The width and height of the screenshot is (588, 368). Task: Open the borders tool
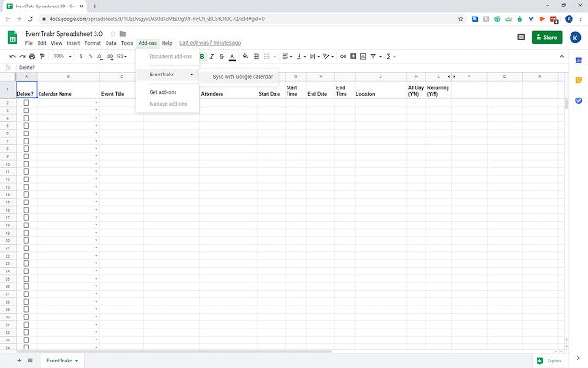tap(256, 56)
